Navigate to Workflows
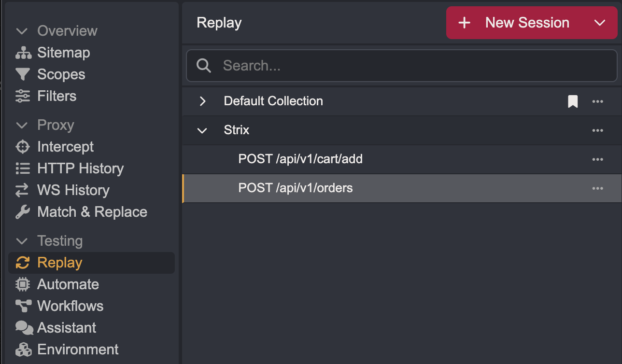The image size is (622, 364). 71,306
